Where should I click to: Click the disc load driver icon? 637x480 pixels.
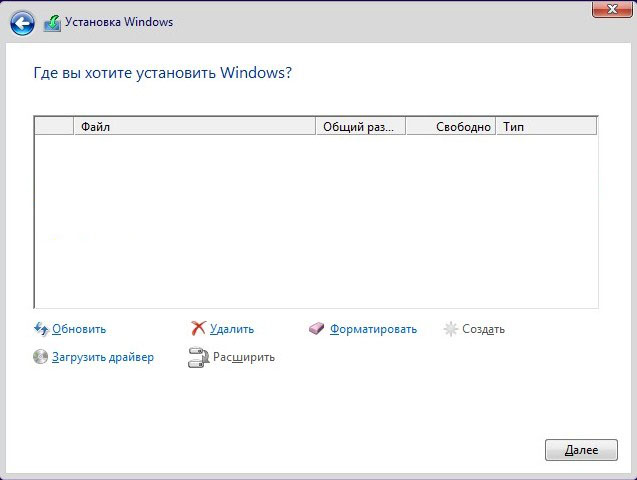(41, 357)
